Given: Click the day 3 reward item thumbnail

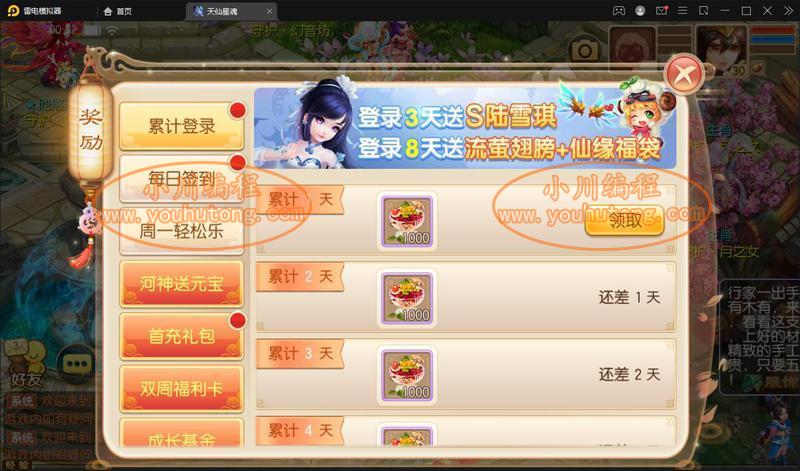Looking at the screenshot, I should (x=407, y=376).
